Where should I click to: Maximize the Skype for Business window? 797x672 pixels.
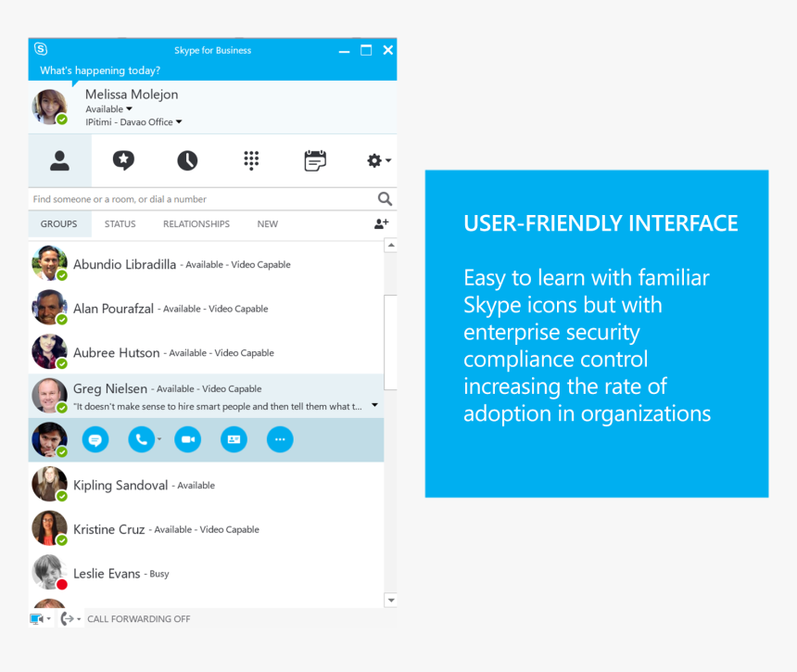[x=366, y=50]
